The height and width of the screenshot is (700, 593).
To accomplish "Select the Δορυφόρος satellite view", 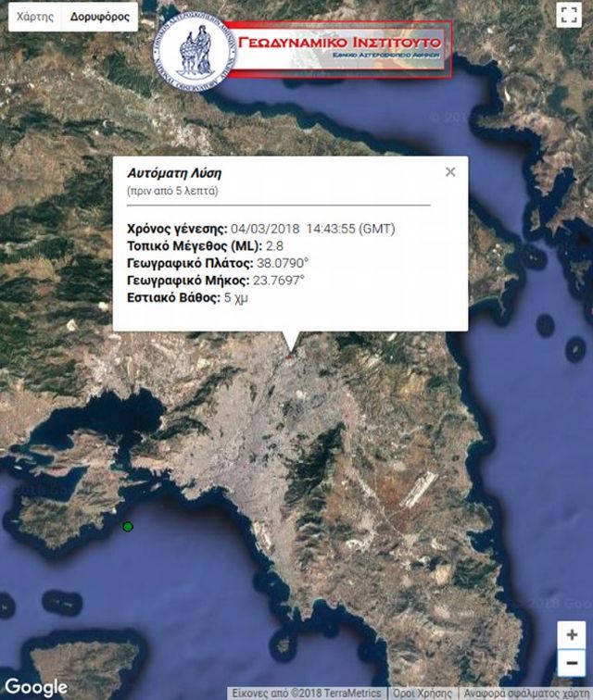I will [x=100, y=17].
